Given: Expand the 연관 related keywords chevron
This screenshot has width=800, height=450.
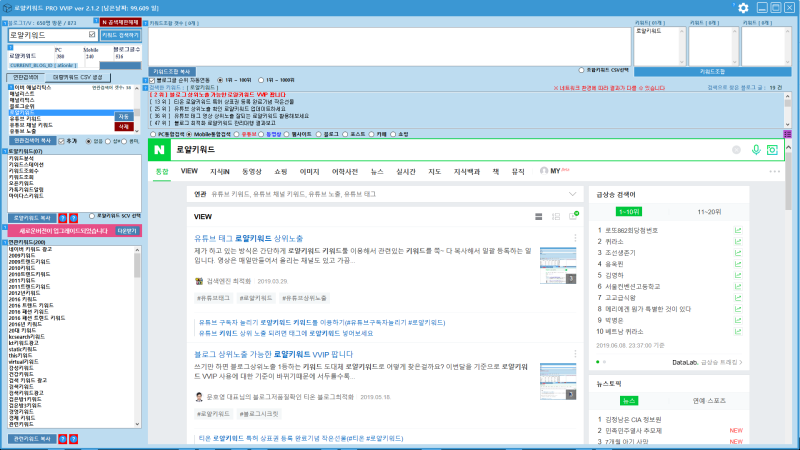Looking at the screenshot, I should click(x=572, y=194).
